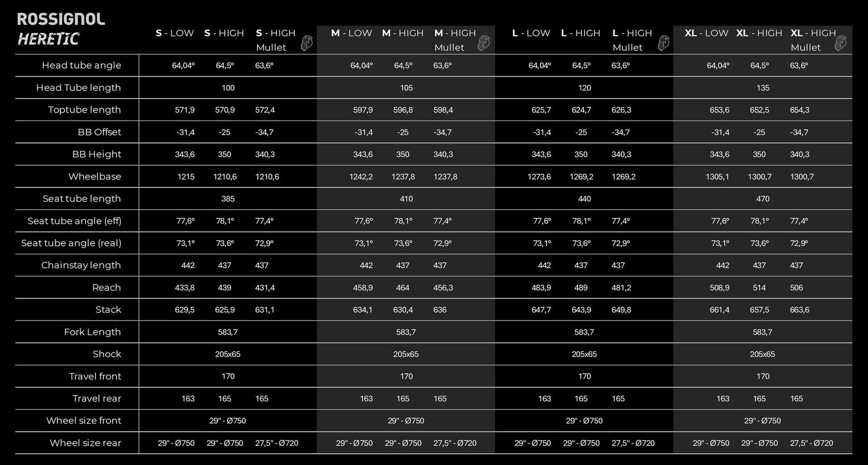Click the Wheel size front row label
The height and width of the screenshot is (465, 868).
click(x=84, y=420)
